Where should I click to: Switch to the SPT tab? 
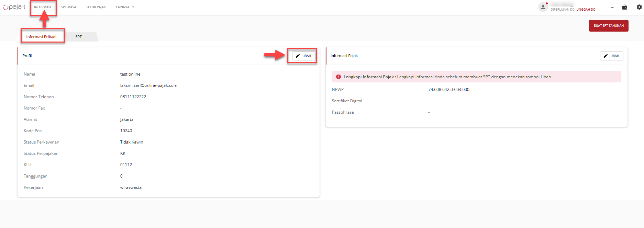coord(79,37)
